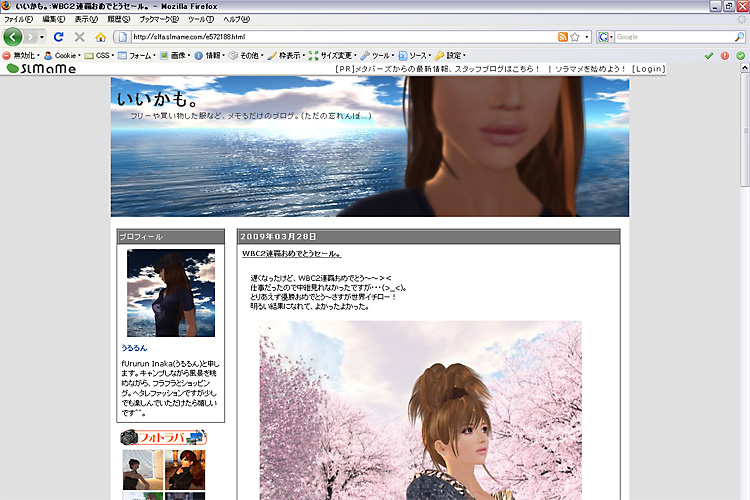The height and width of the screenshot is (500, 750).
Task: Open the サイズ変更 developer toolbar dropdown
Action: tap(333, 56)
